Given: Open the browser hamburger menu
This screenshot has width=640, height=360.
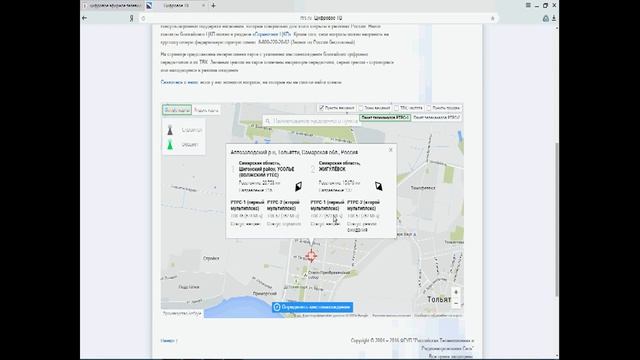Looking at the screenshot, I should 528,5.
